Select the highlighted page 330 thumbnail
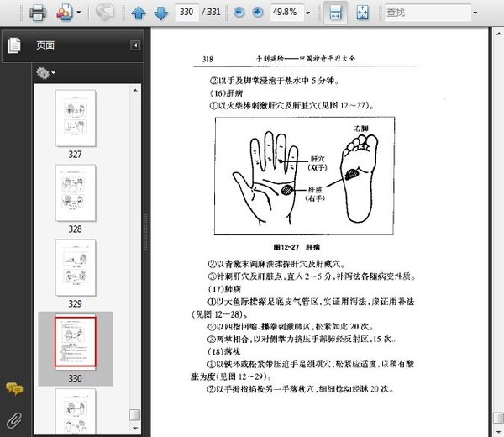The width and height of the screenshot is (504, 437). [x=76, y=342]
